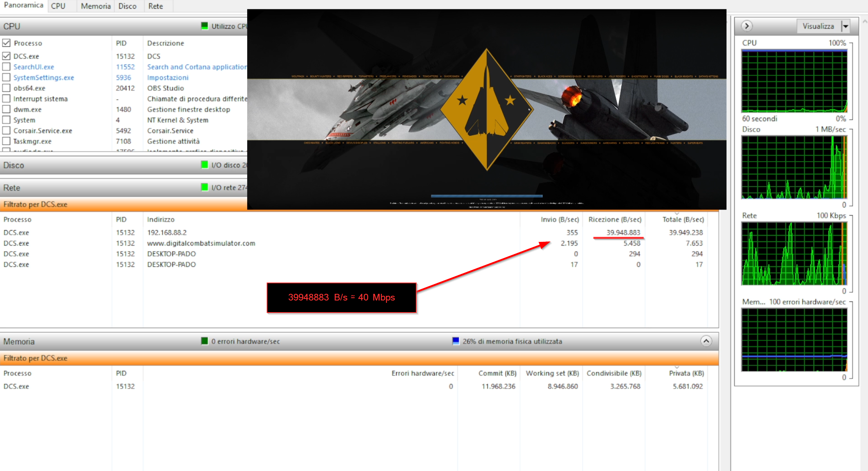The image size is (868, 471).
Task: Click the Mem. hardware errors graph
Action: point(794,340)
